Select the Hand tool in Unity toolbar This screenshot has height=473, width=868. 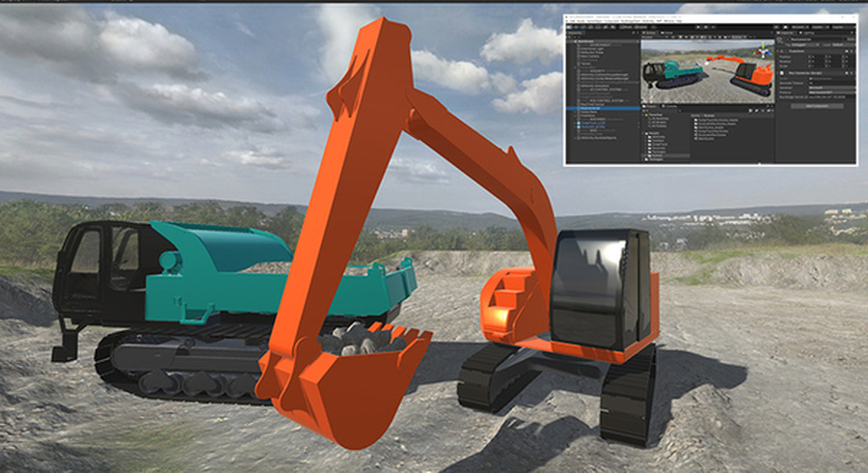pos(570,27)
